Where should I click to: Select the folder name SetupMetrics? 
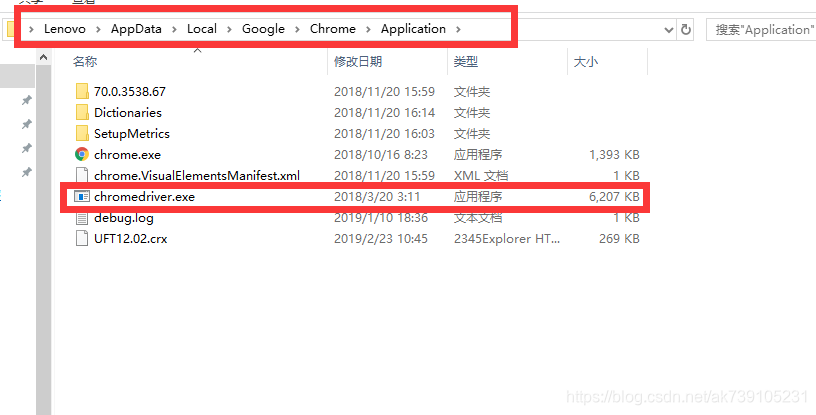[x=132, y=134]
